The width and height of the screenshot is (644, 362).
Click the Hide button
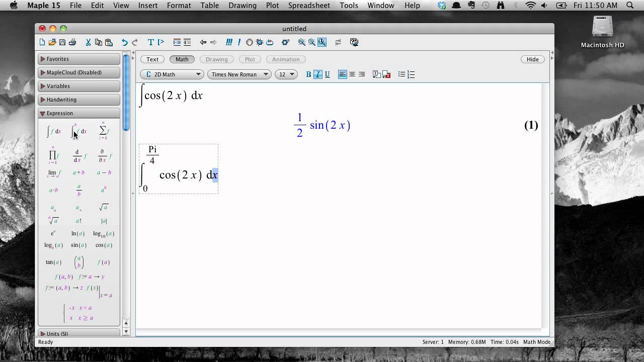point(533,59)
